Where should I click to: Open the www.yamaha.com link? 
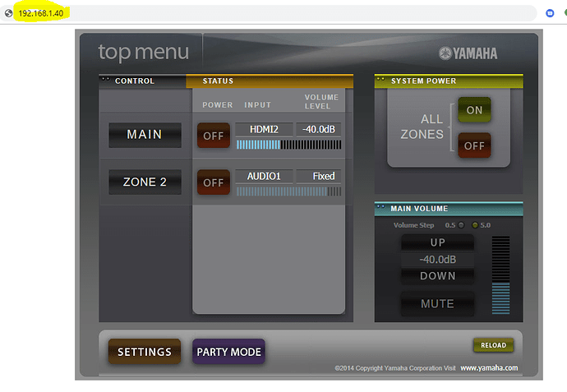(489, 368)
